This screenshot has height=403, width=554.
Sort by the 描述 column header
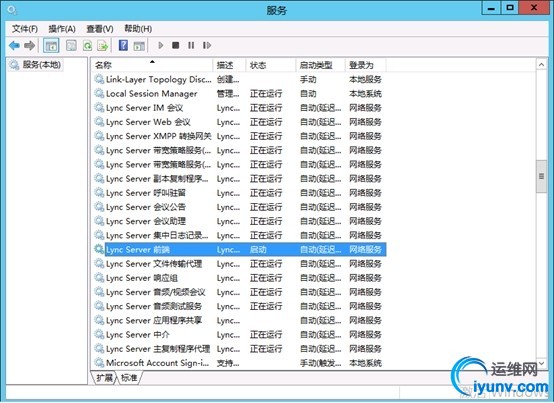[230, 65]
